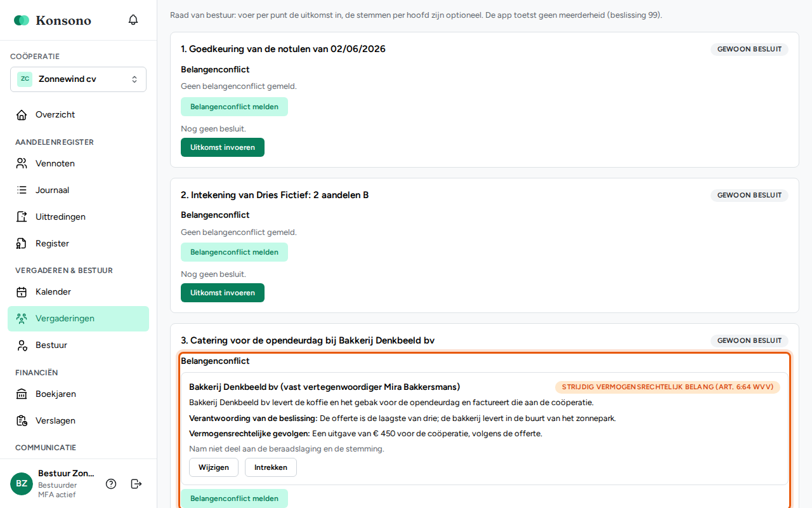Click Belangenconflict melden under the catering item
This screenshot has width=812, height=508.
(x=234, y=498)
